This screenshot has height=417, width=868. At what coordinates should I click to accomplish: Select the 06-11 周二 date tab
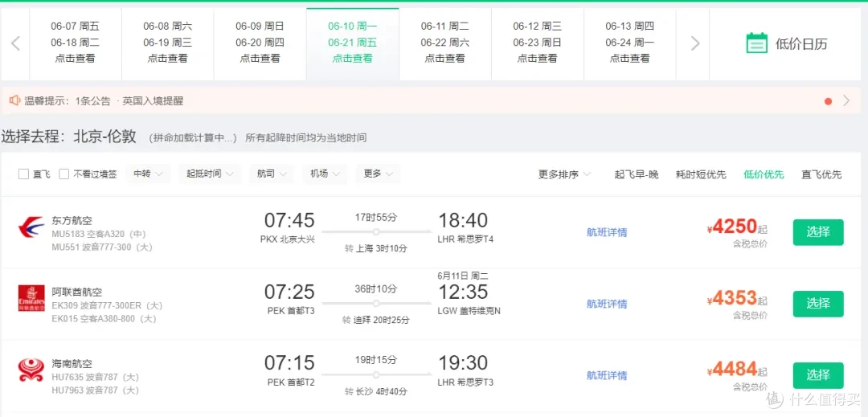point(445,43)
